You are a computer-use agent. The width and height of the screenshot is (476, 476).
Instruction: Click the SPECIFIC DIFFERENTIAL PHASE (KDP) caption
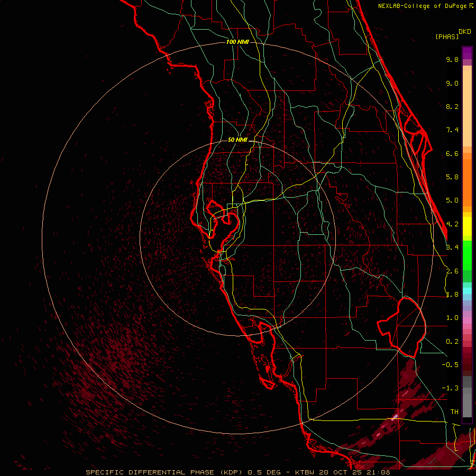[x=163, y=472]
